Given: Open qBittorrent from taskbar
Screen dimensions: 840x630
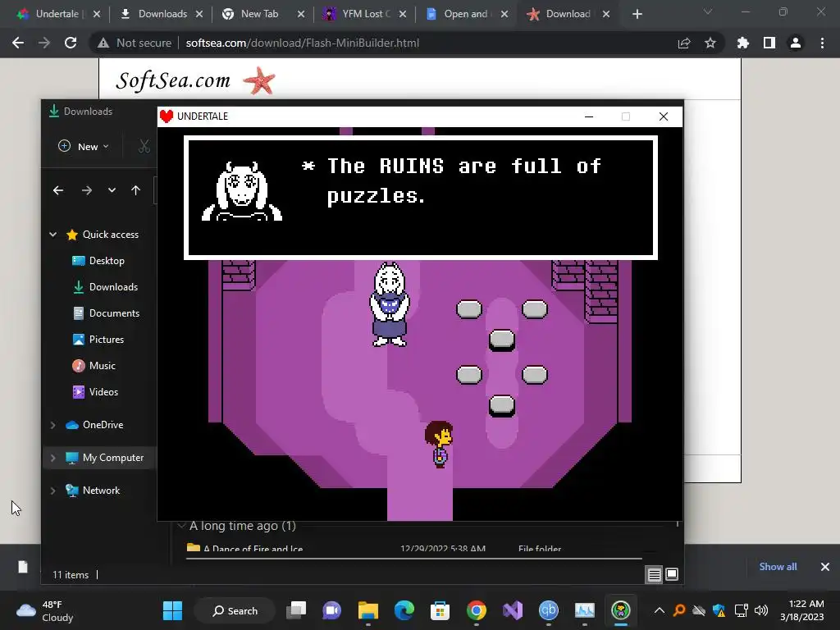Looking at the screenshot, I should click(549, 610).
